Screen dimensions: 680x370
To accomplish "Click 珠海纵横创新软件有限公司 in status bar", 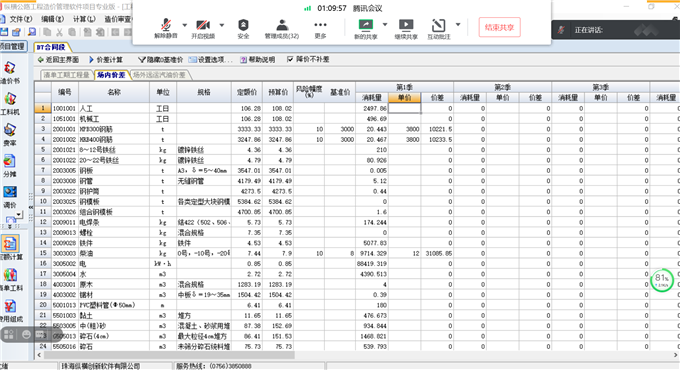I will pos(101,366).
